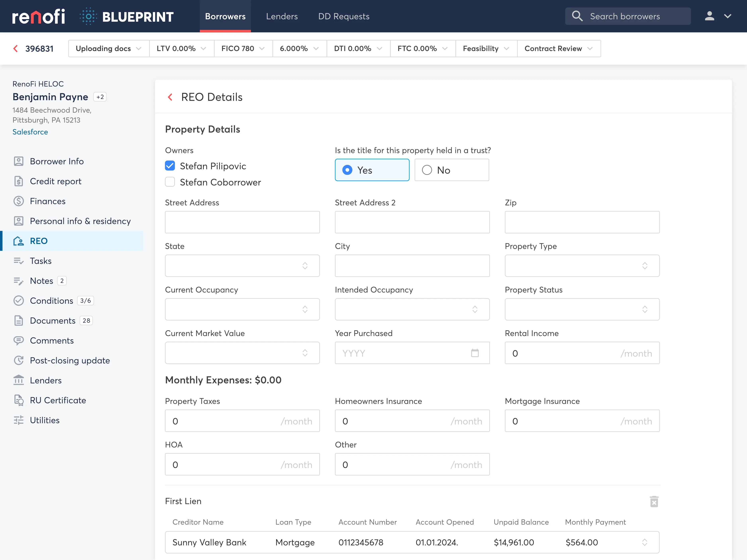This screenshot has height=560, width=747.
Task: Click the Comments bubble icon
Action: (19, 341)
